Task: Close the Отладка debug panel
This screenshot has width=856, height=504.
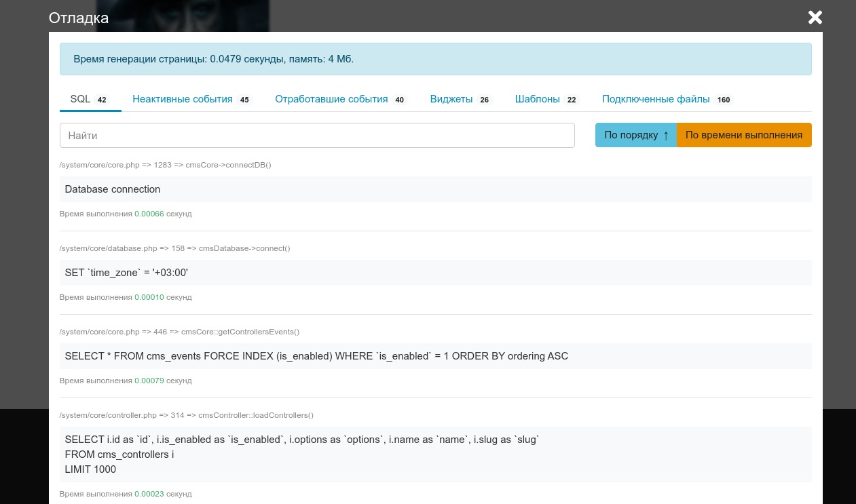Action: pos(815,18)
